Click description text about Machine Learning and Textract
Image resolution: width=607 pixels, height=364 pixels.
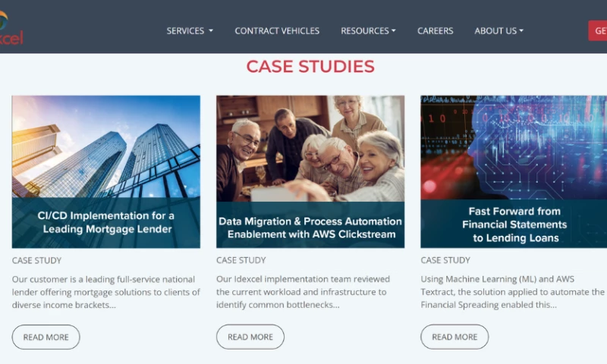tap(513, 292)
